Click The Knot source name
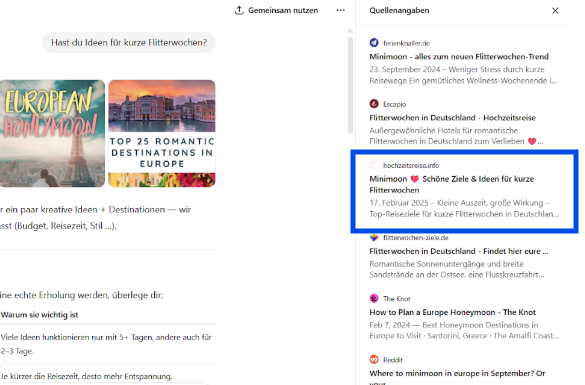Image resolution: width=585 pixels, height=385 pixels. (397, 299)
